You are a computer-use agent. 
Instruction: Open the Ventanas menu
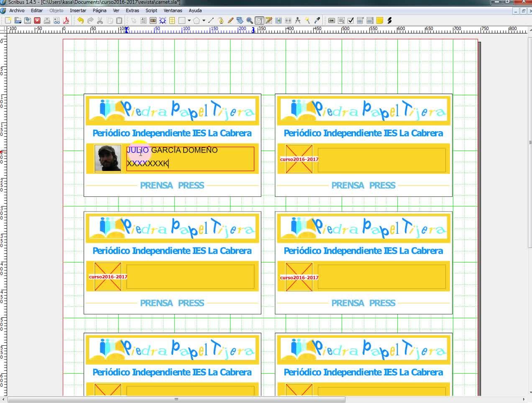173,10
